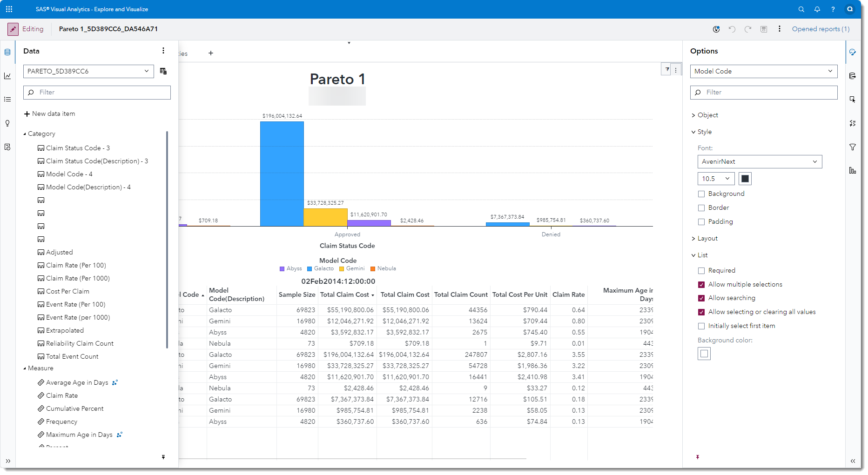The width and height of the screenshot is (868, 475).
Task: Open the Suggestions lightbulb icon
Action: [x=7, y=123]
